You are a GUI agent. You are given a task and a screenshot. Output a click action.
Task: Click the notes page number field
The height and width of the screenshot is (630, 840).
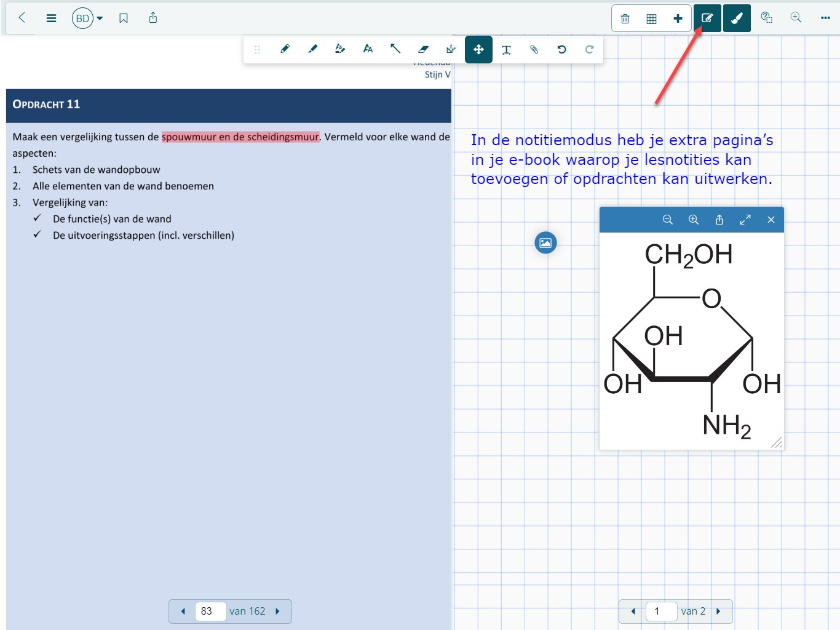coord(661,612)
